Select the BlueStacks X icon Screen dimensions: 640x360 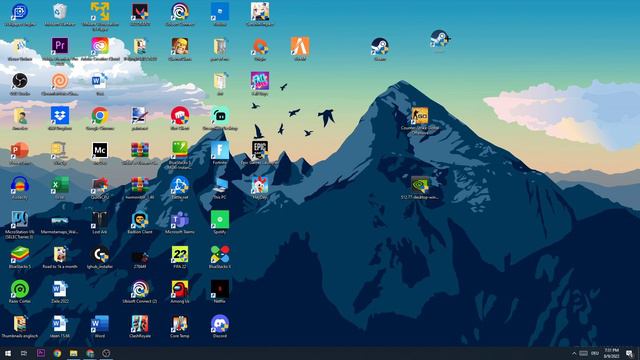pyautogui.click(x=220, y=254)
